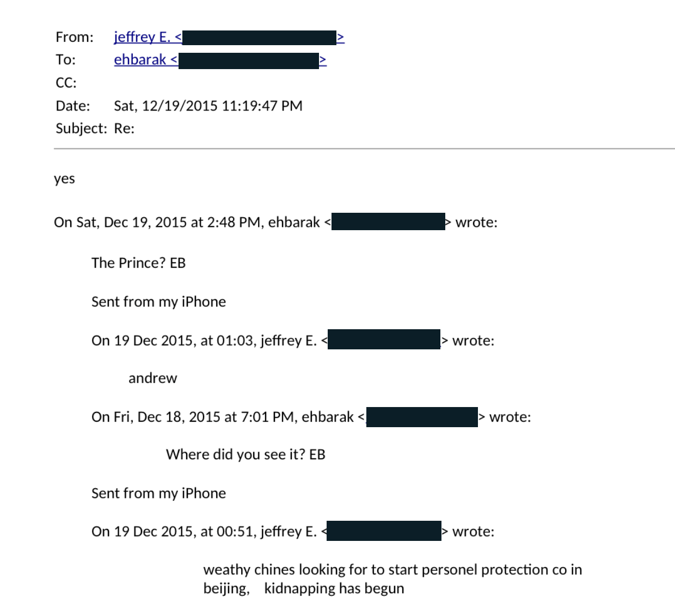Viewport: 675px width, 616px height.
Task: Click the "Date:" header label
Action: 73,106
